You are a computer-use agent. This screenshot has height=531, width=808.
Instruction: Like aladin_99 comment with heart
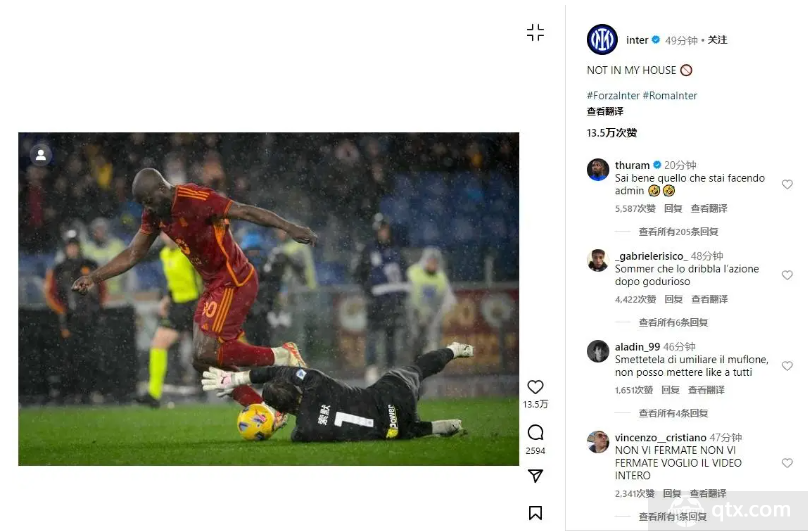(x=787, y=366)
